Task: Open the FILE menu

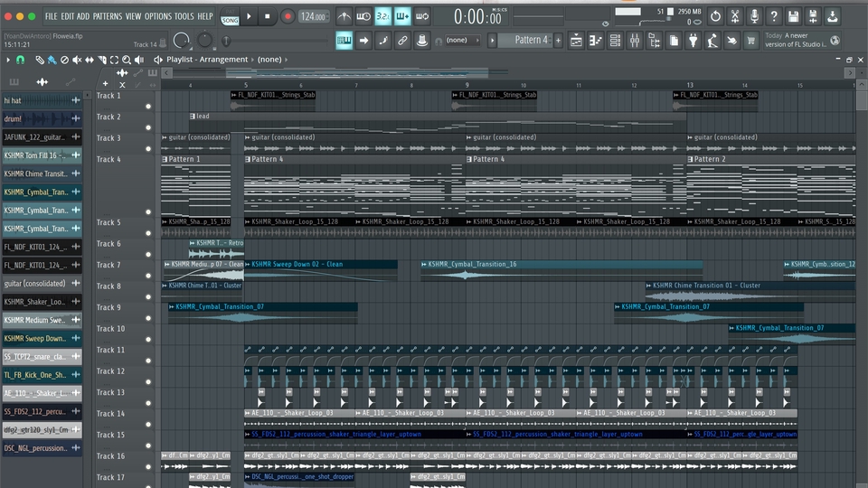Action: 51,16
